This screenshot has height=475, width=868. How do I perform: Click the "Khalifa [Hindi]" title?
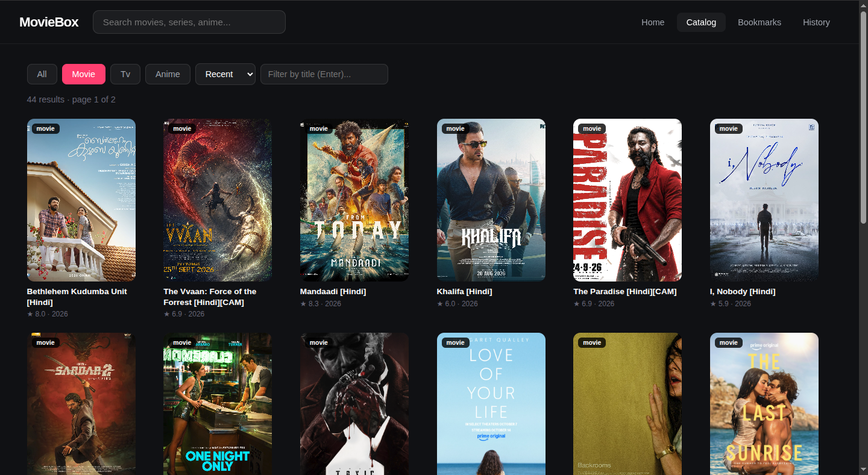pos(464,292)
